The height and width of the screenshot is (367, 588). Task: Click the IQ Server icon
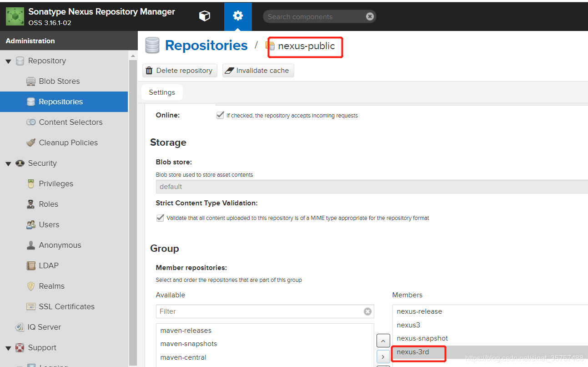click(20, 327)
